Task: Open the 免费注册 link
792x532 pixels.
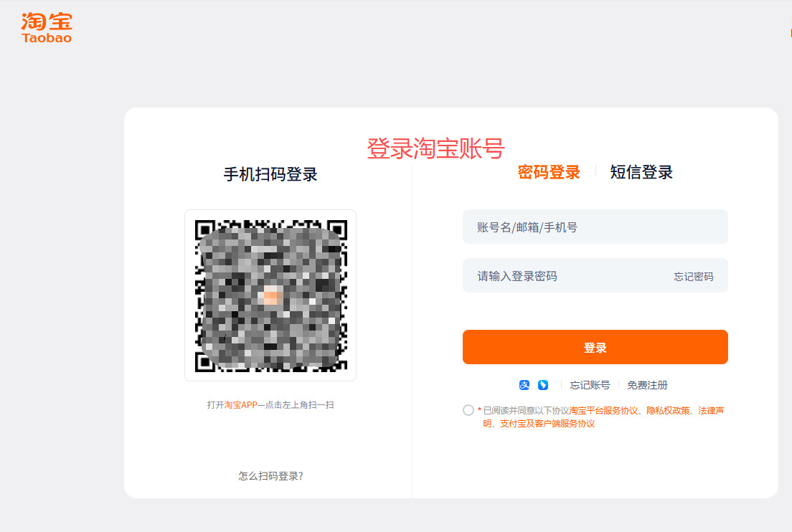Action: click(x=647, y=385)
